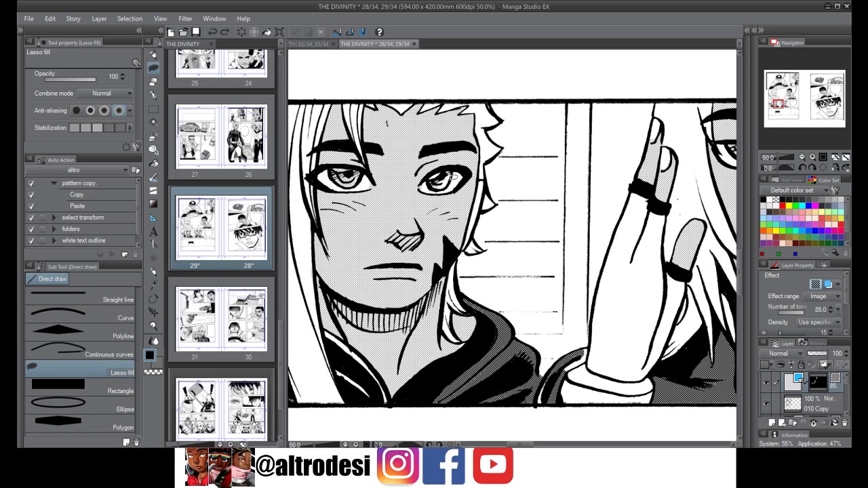The image size is (868, 488).
Task: Click the YouTube logo in the bottom banner
Action: tap(493, 465)
